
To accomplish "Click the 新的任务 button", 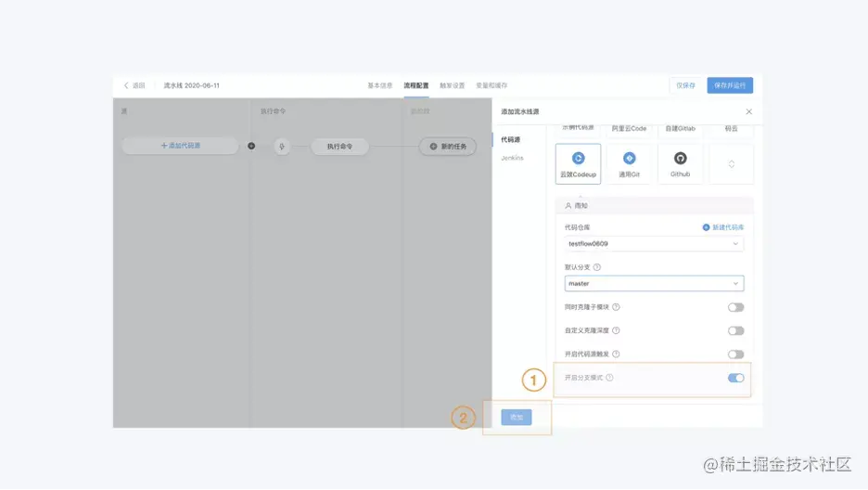I will point(447,147).
